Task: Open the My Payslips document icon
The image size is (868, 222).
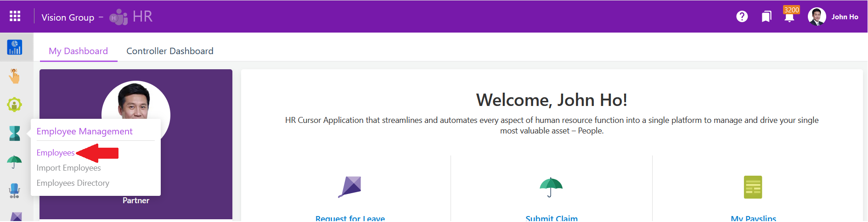Action: 753,187
